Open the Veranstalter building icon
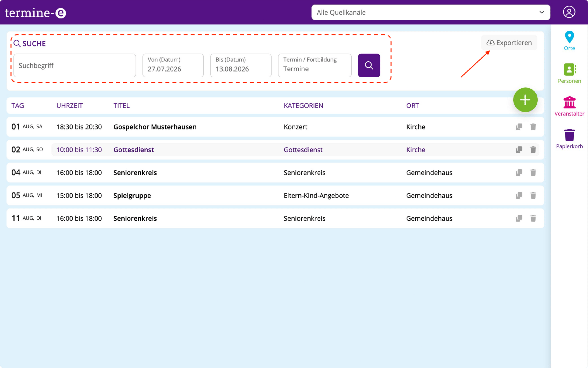 point(569,102)
